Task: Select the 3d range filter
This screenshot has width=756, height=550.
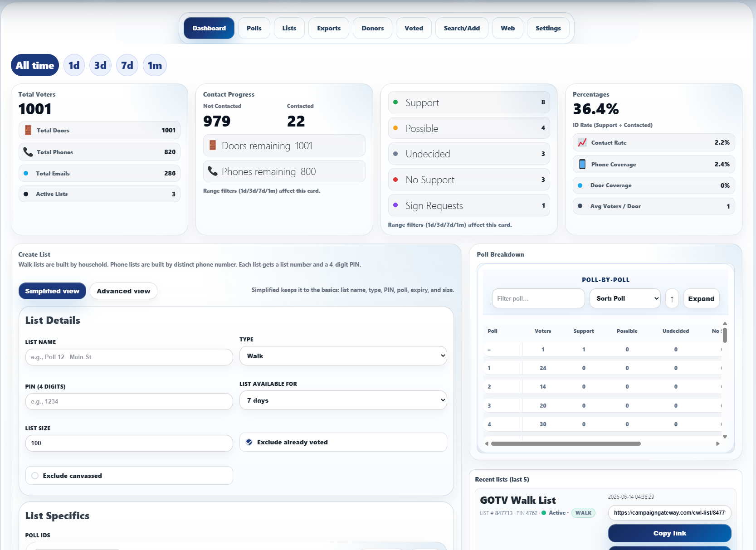Action: pos(100,65)
